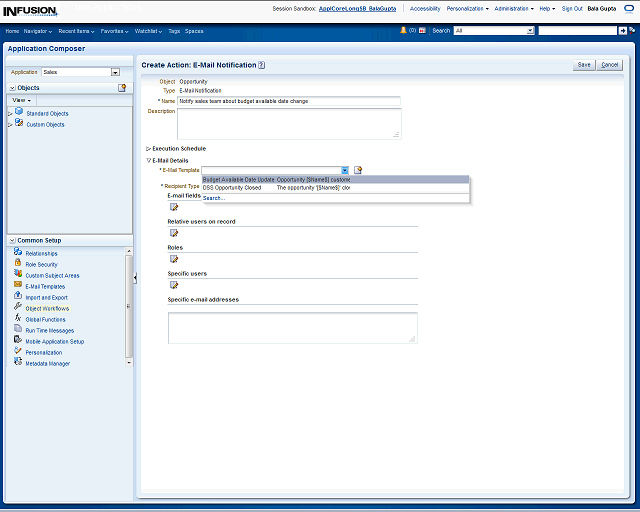Screen dimensions: 640x512
Task: Click the help icon beside the Create Action title
Action: pos(262,65)
